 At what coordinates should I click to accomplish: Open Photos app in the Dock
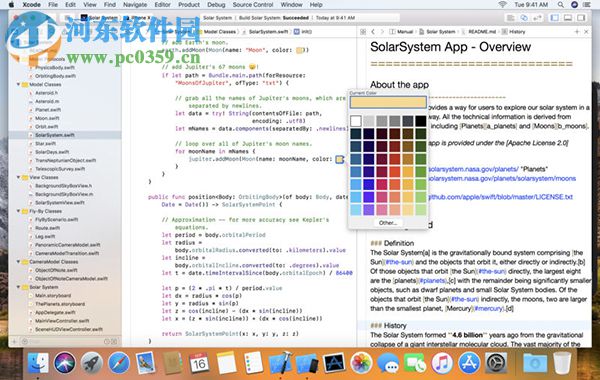coord(361,363)
